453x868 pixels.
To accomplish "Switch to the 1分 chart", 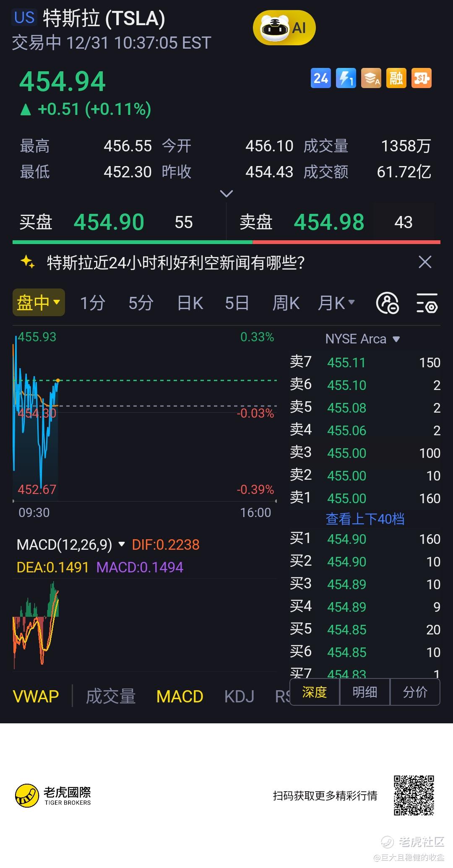I will (92, 303).
